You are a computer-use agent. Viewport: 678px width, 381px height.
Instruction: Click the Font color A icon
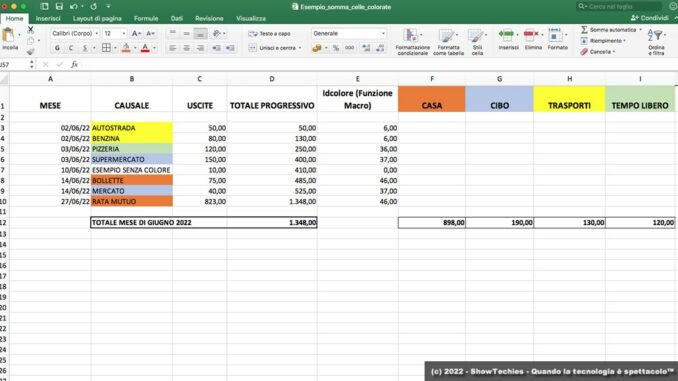tap(145, 48)
